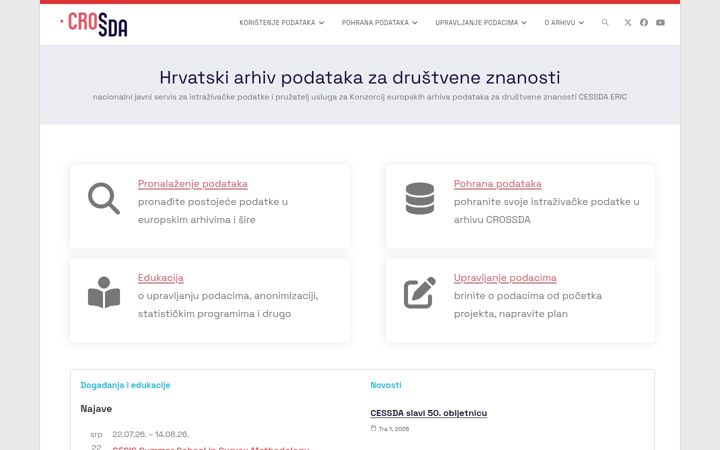This screenshot has width=720, height=450.
Task: Click the magnifying glass icon in Pronalaženje podataka card
Action: tap(104, 198)
